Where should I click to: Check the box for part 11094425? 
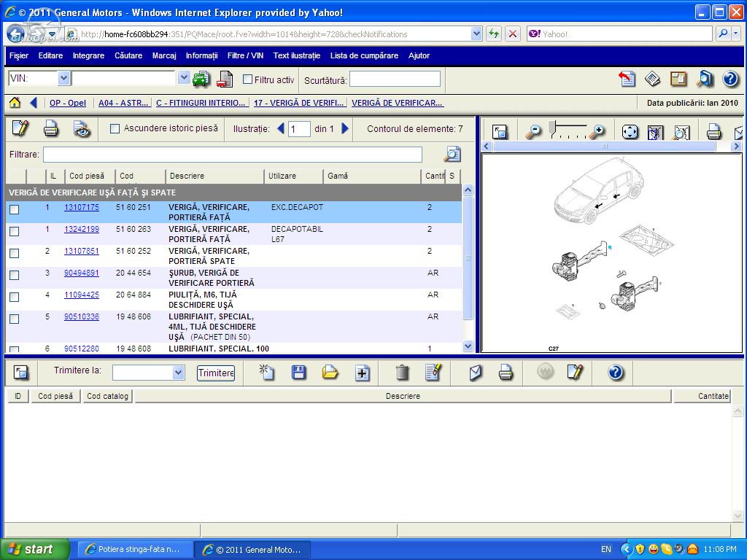point(15,297)
